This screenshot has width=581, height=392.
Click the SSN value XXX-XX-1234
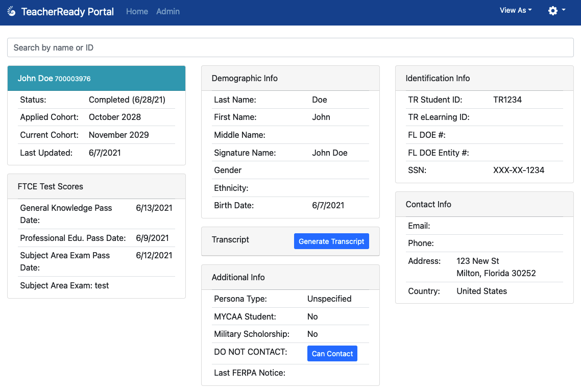click(x=519, y=170)
